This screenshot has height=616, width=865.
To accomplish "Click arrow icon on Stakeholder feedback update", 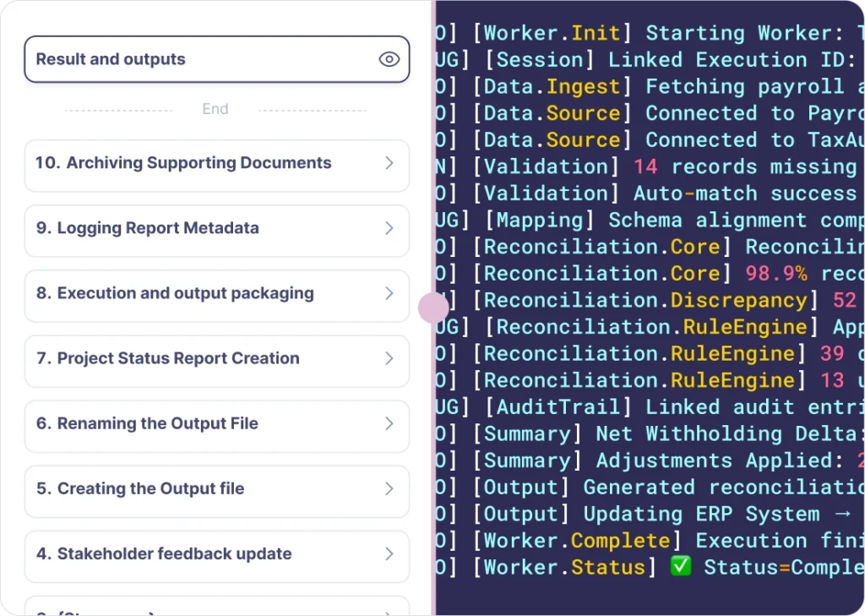I will (389, 553).
